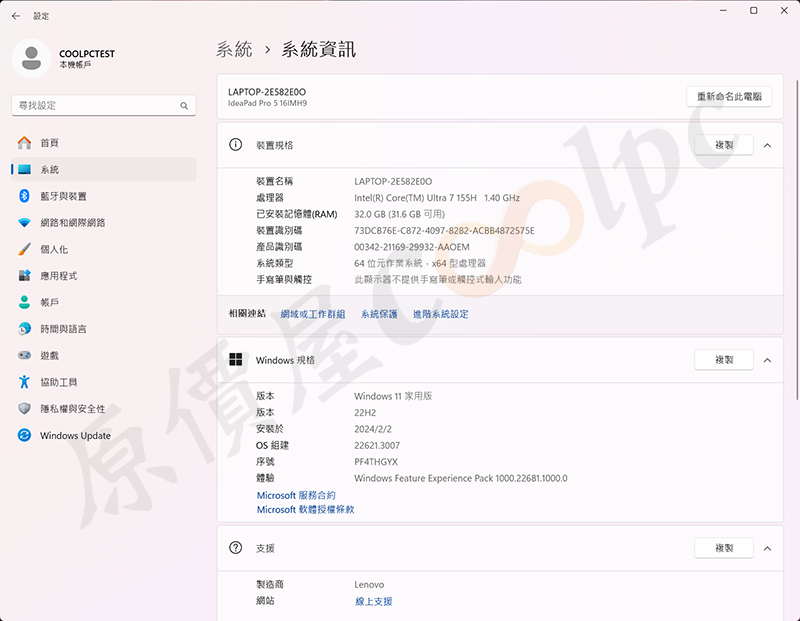
Task: Click the OS build value 22621.3007
Action: tap(377, 445)
